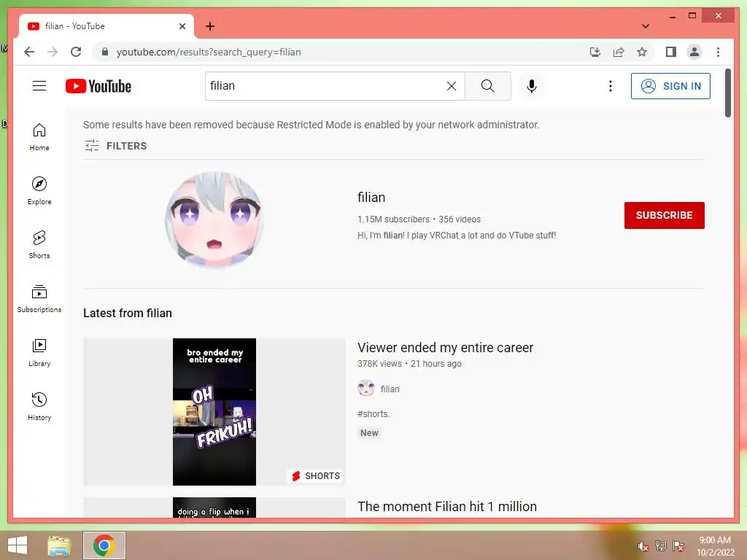This screenshot has height=560, width=747.
Task: Open Shorts in the sidebar
Action: [x=39, y=245]
